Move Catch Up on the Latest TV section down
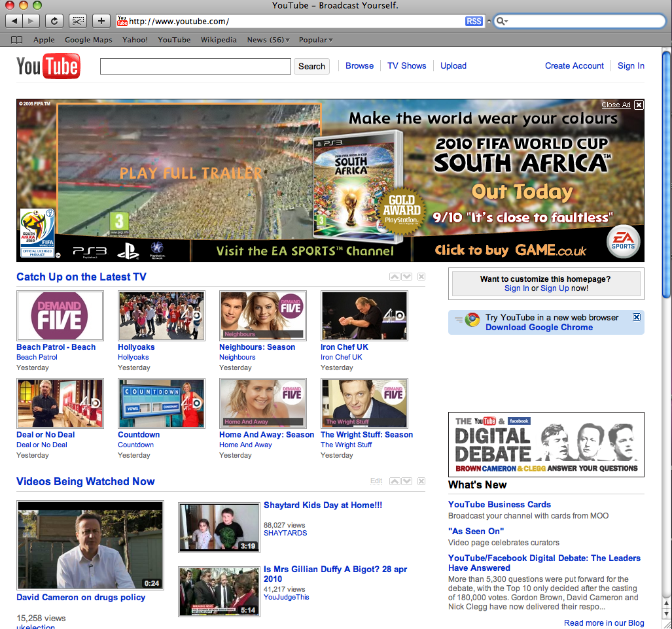Screen dimensions: 672x629 (407, 277)
